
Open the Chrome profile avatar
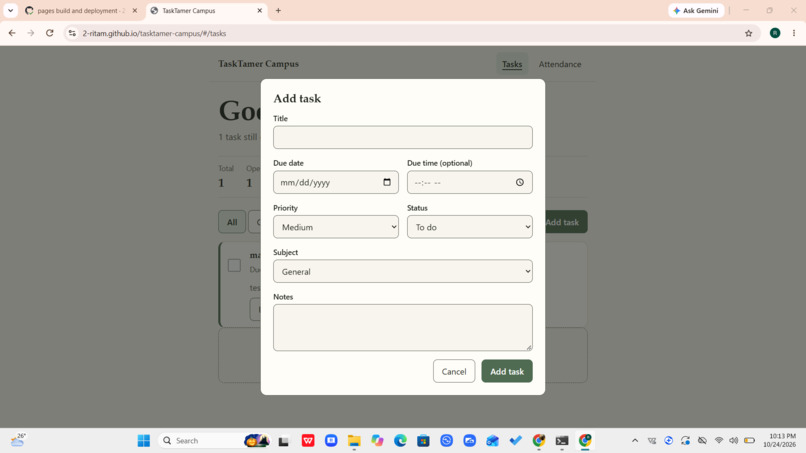775,33
